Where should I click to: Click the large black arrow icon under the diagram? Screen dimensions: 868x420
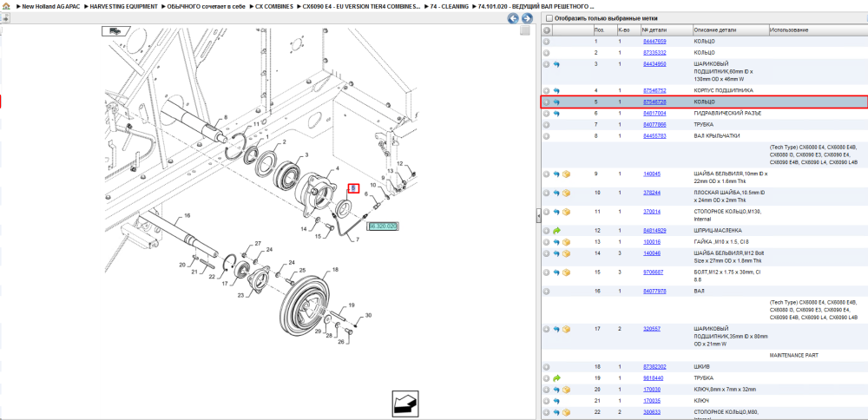pyautogui.click(x=405, y=404)
